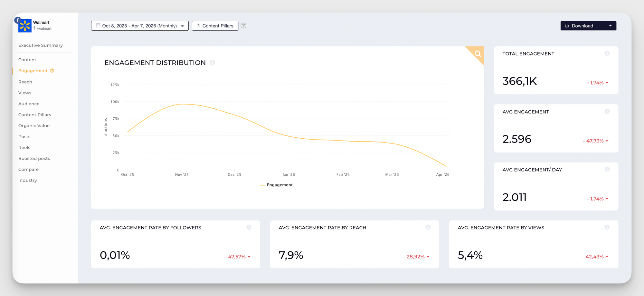Click the sparkle icon inside Content Pillars button
The width and height of the screenshot is (644, 296).
(199, 25)
